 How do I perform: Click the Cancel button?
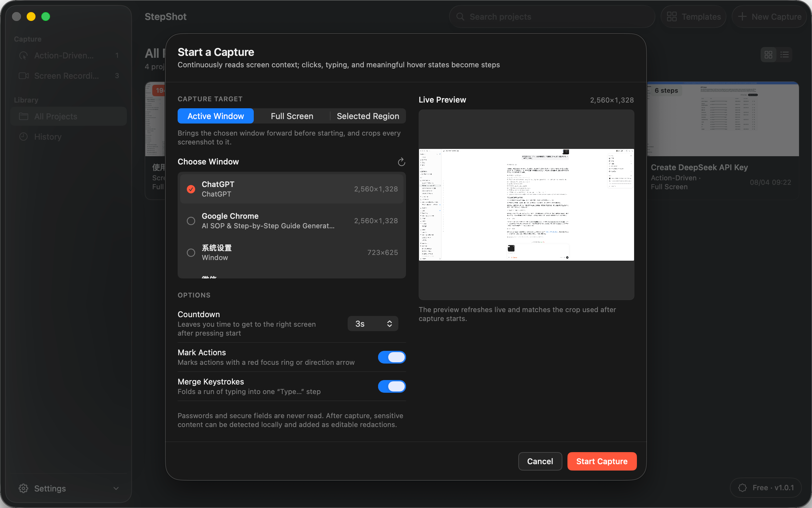(x=540, y=461)
